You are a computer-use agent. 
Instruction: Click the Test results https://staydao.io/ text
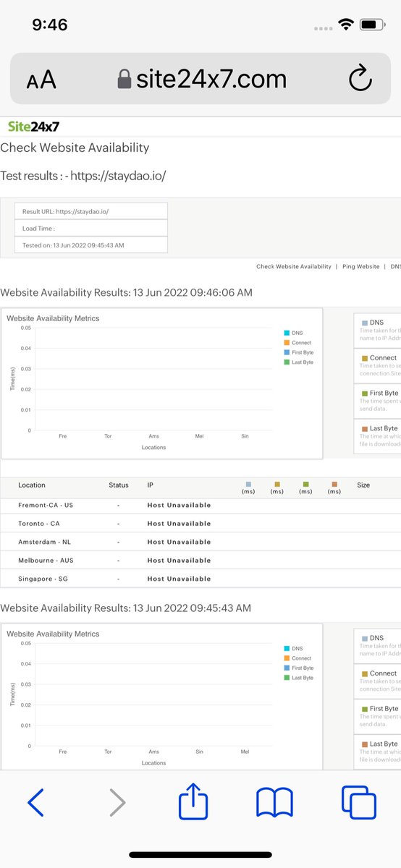83,176
